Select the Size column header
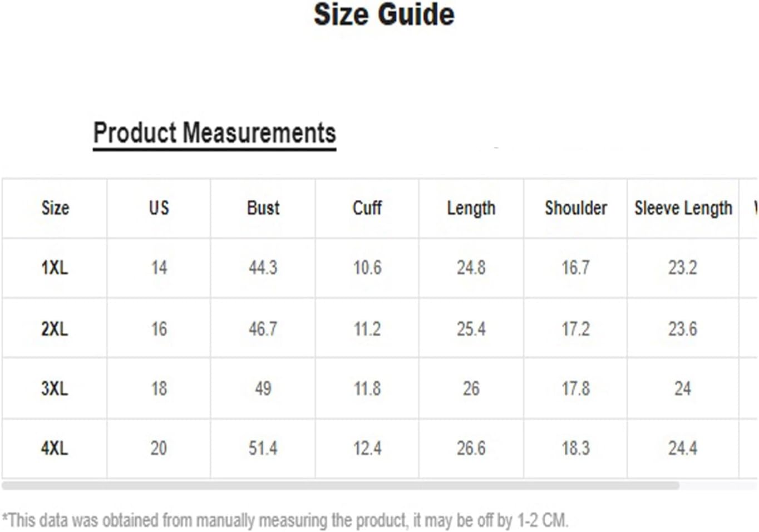The width and height of the screenshot is (759, 532). (55, 208)
